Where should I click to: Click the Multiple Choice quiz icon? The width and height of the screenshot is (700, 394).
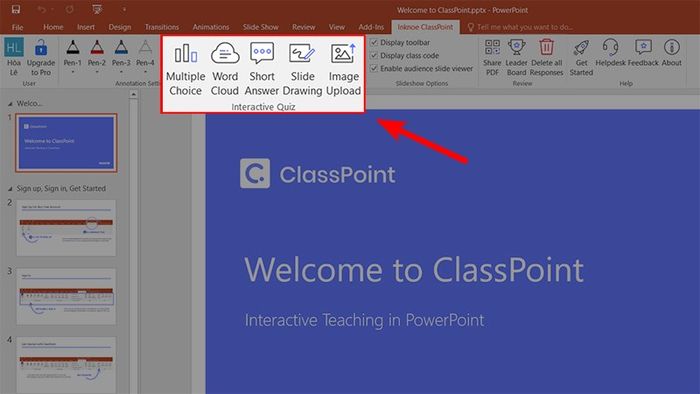pos(185,54)
